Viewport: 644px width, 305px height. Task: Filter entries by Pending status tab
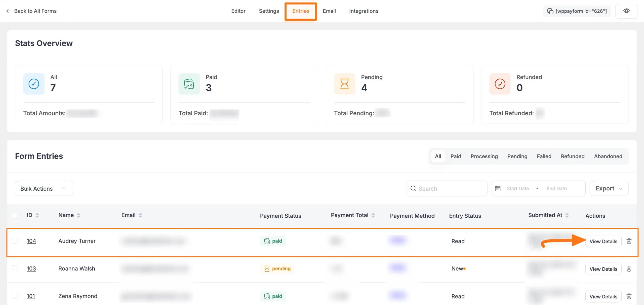517,156
